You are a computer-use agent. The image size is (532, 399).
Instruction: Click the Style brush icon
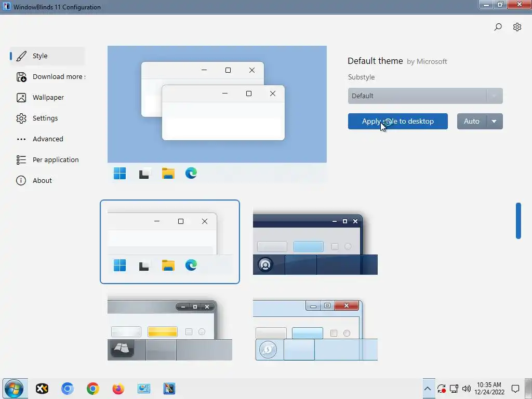21,56
